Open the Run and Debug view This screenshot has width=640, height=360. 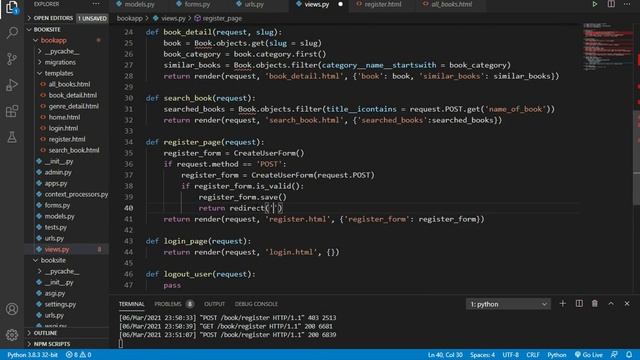[12, 85]
